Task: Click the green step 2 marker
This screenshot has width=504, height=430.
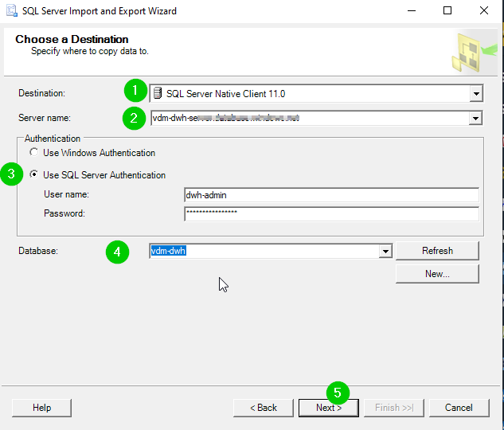Action: 134,118
